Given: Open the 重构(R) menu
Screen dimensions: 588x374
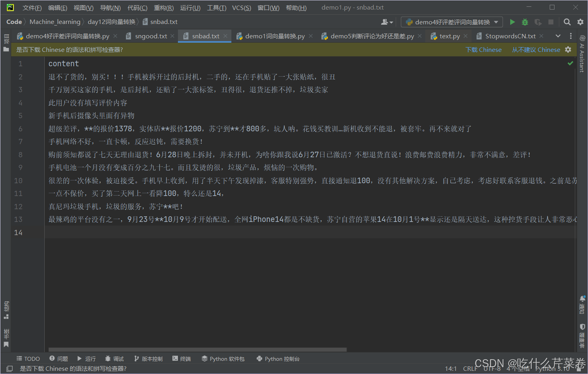Looking at the screenshot, I should pos(164,8).
